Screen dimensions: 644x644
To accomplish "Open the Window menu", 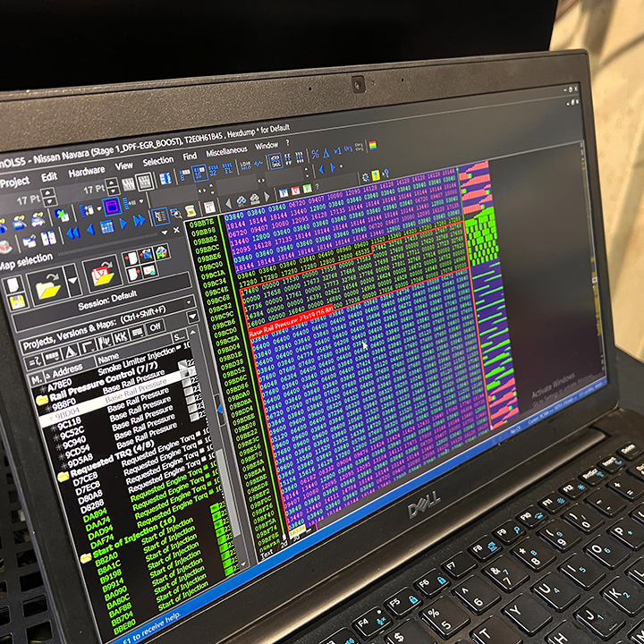I will coord(267,146).
